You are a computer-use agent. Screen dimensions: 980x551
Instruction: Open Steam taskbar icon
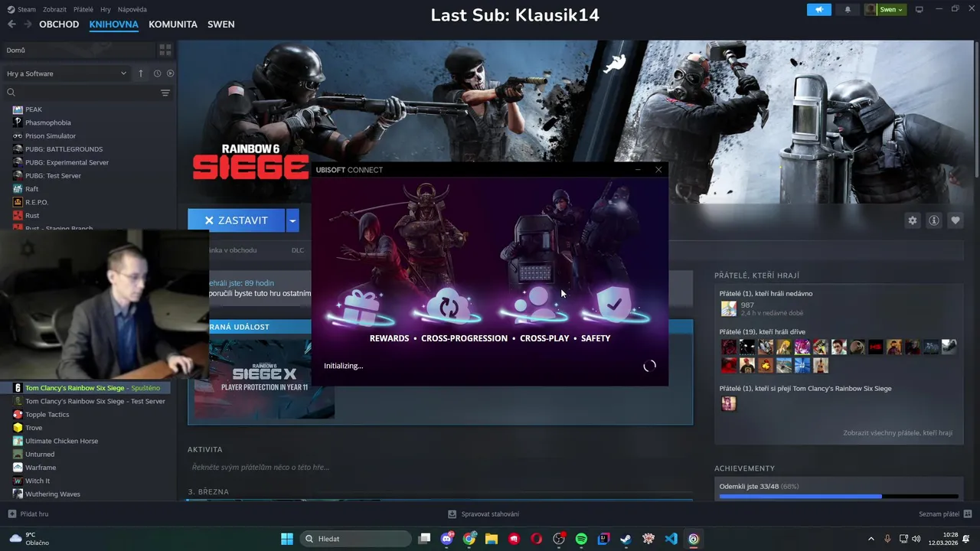pyautogui.click(x=626, y=539)
